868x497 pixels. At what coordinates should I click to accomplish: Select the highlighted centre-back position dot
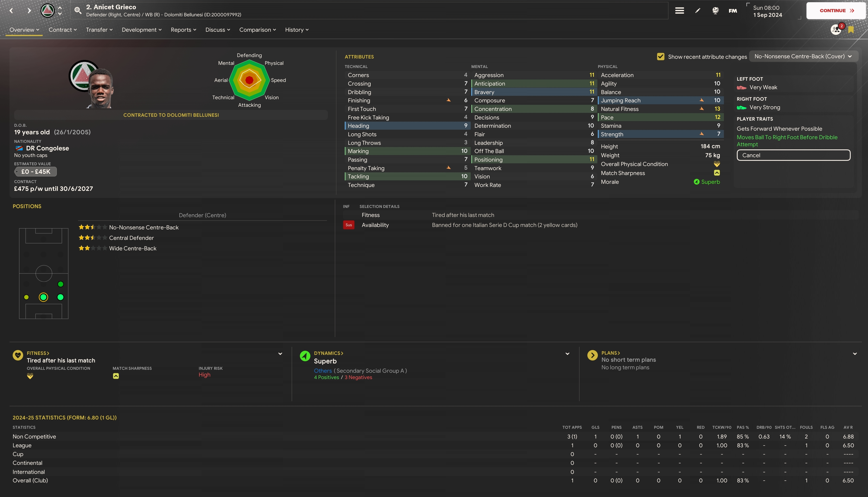[x=43, y=297]
